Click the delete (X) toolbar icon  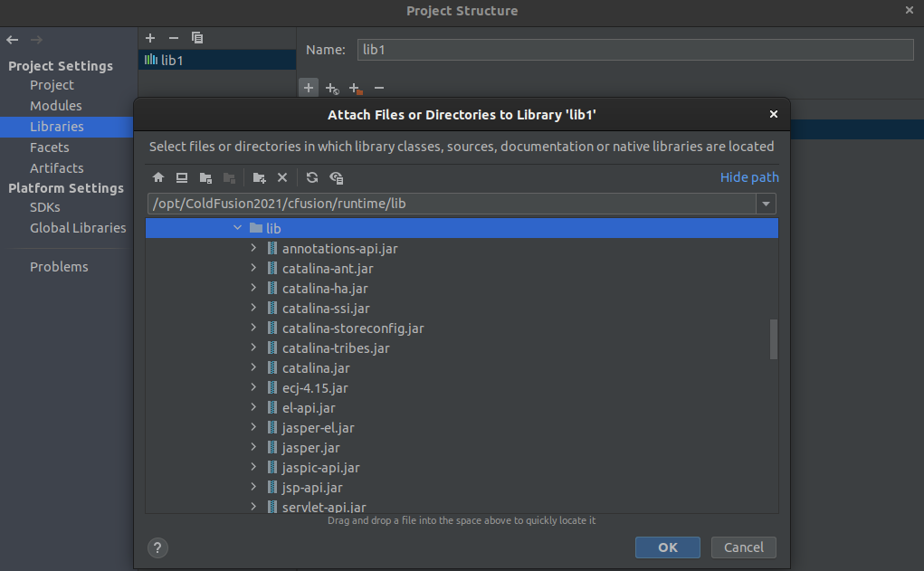coord(282,177)
